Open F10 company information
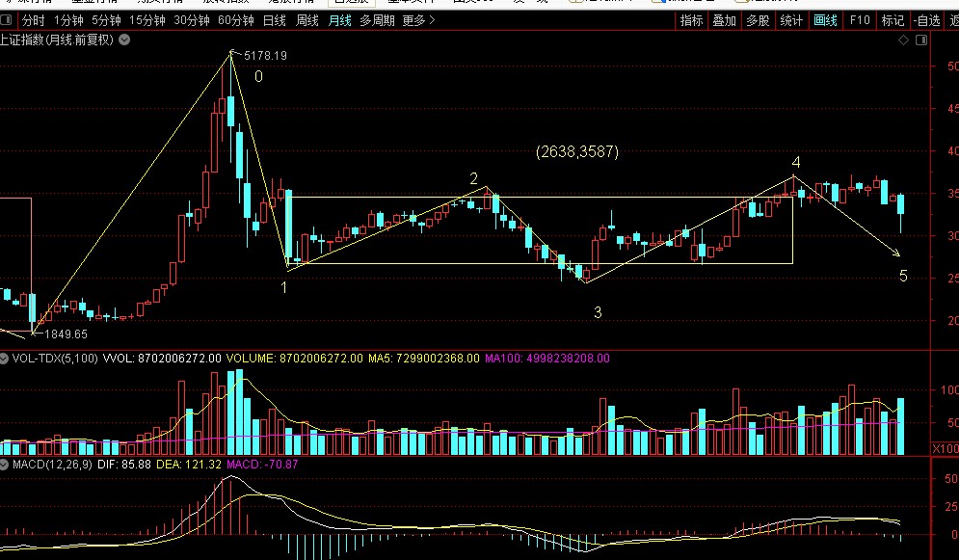Viewport: 959px width, 560px height. pos(860,21)
